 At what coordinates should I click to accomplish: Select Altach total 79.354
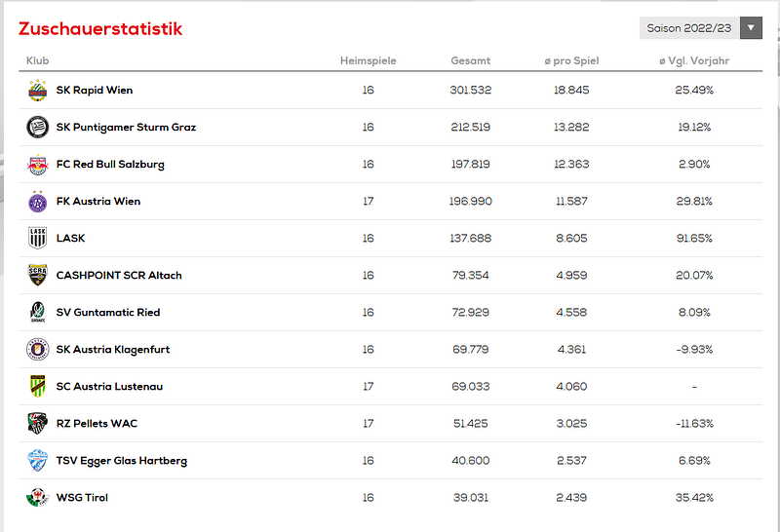click(471, 276)
